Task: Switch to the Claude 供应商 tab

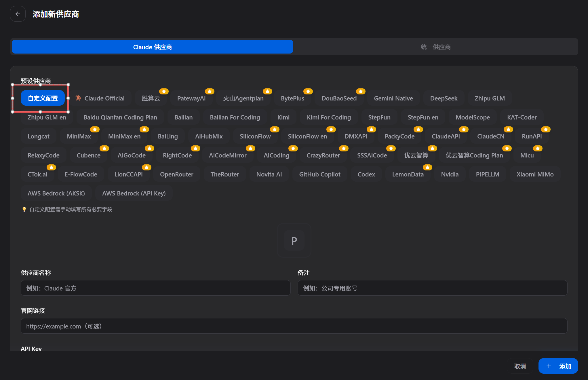Action: 153,47
